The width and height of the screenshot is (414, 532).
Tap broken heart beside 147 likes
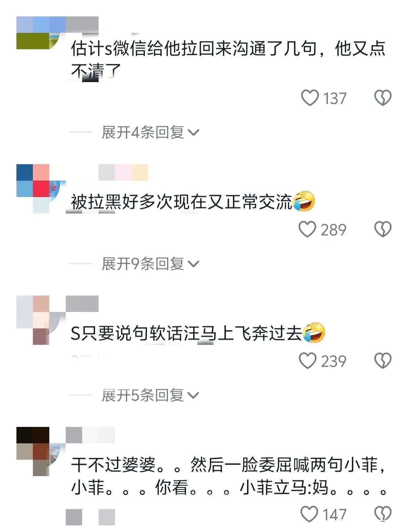point(383,514)
